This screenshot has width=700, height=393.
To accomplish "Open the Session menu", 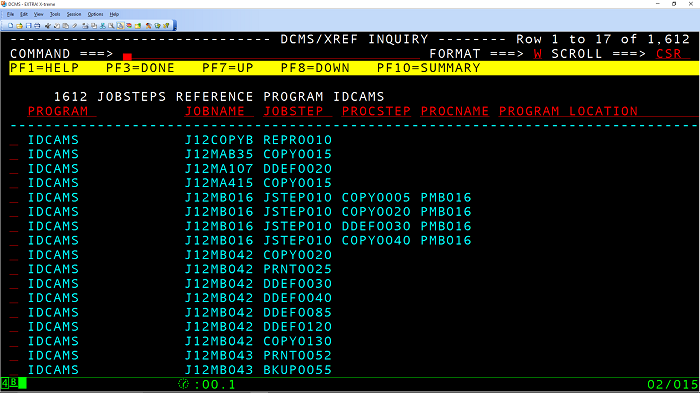I will point(74,14).
